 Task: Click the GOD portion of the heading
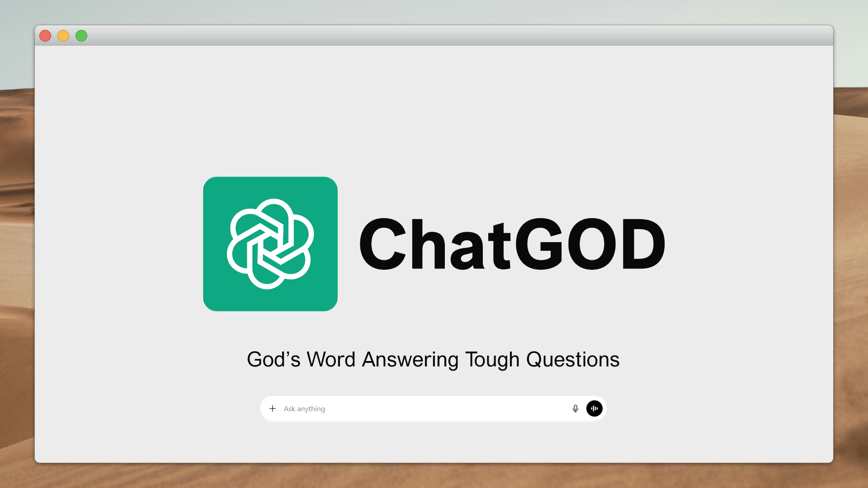[590, 244]
